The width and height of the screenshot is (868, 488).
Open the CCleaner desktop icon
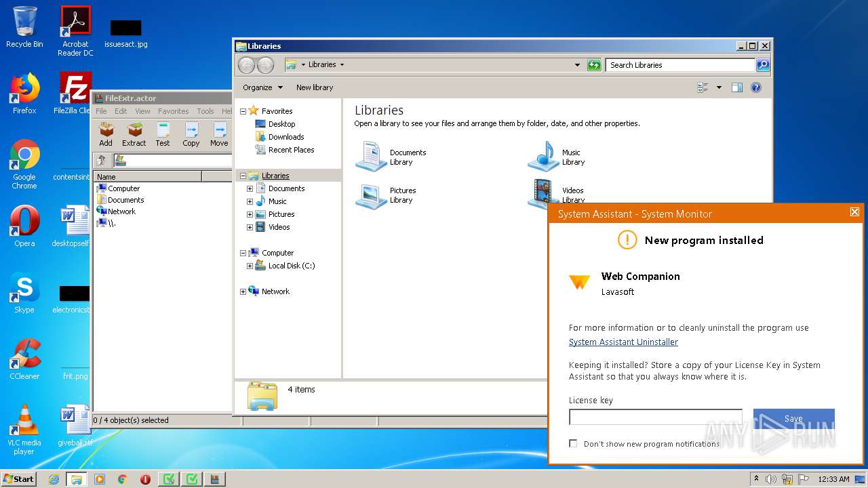[24, 359]
